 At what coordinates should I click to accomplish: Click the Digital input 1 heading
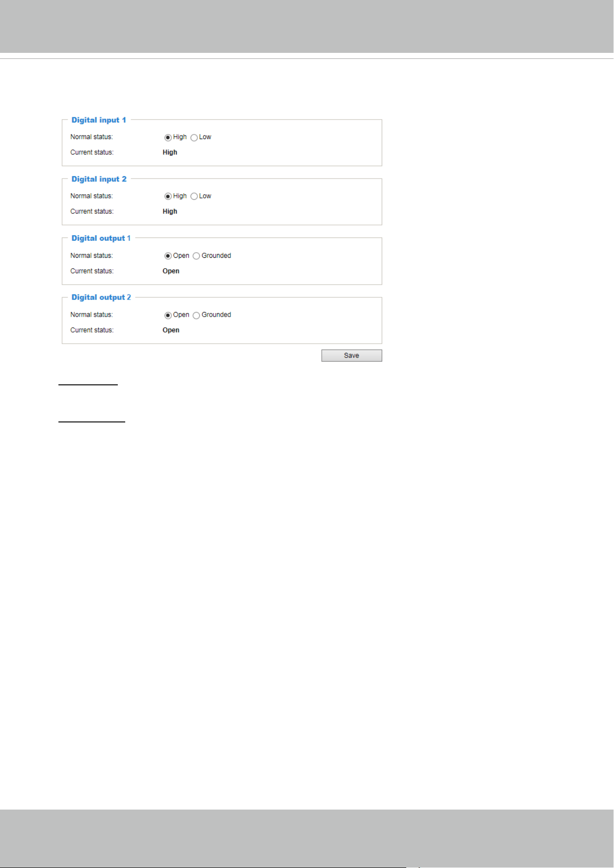(99, 120)
